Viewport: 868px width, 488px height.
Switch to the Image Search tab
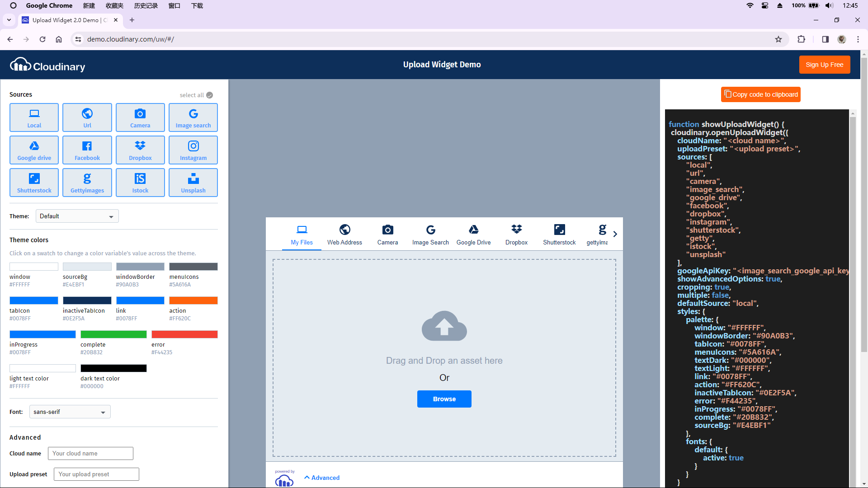tap(430, 234)
